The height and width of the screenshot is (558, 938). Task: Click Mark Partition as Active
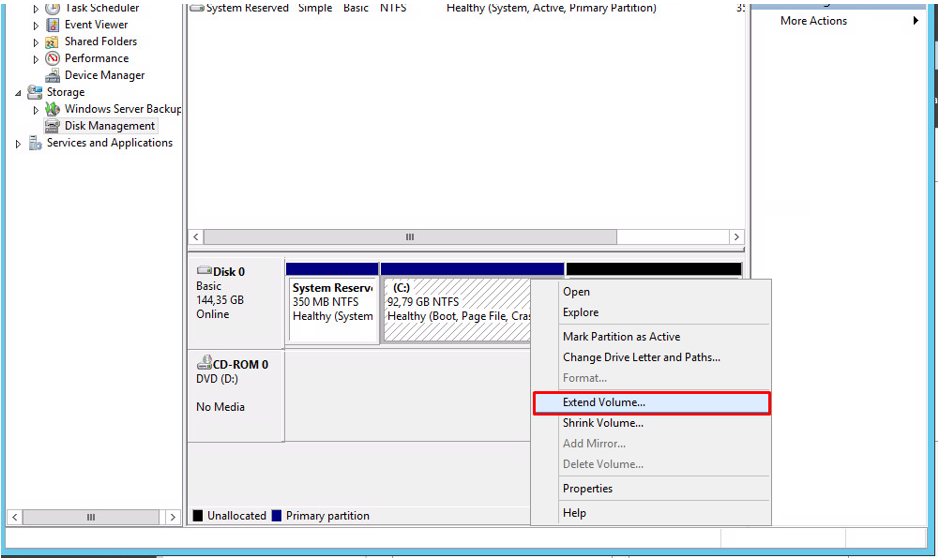tap(621, 337)
